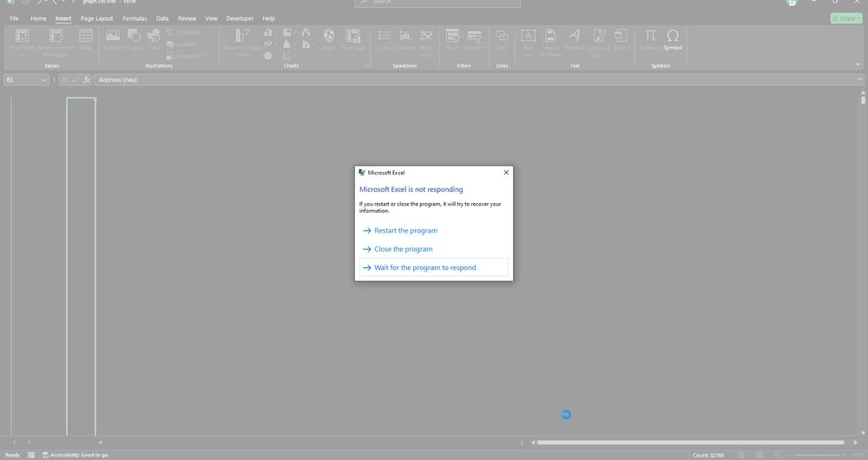
Task: Insert a column or bar chart
Action: [x=268, y=33]
